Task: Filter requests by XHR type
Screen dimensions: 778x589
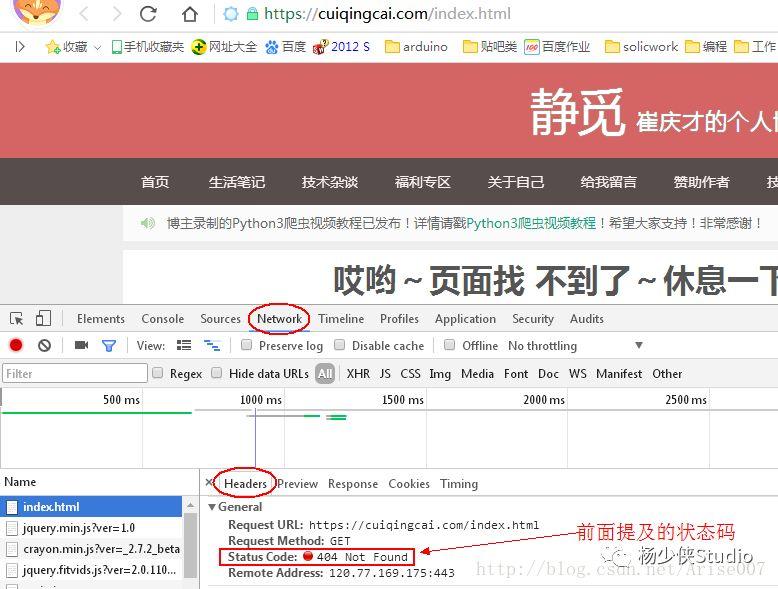Action: [358, 374]
